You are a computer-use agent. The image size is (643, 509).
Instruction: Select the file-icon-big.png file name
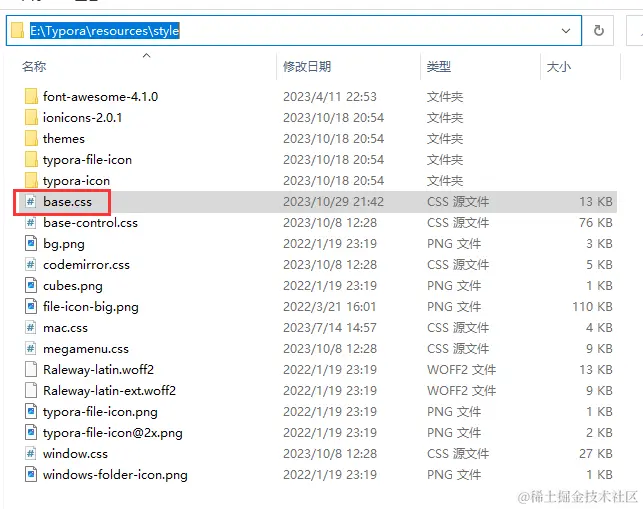(x=91, y=306)
